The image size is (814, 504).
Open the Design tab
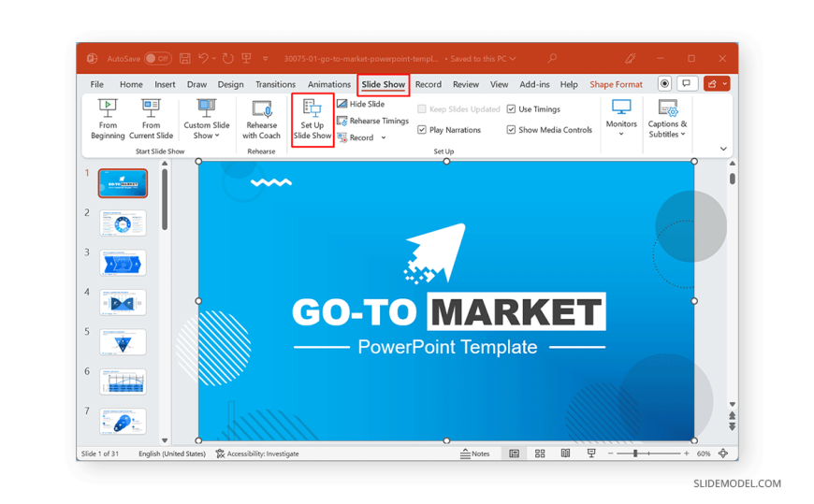[x=230, y=84]
